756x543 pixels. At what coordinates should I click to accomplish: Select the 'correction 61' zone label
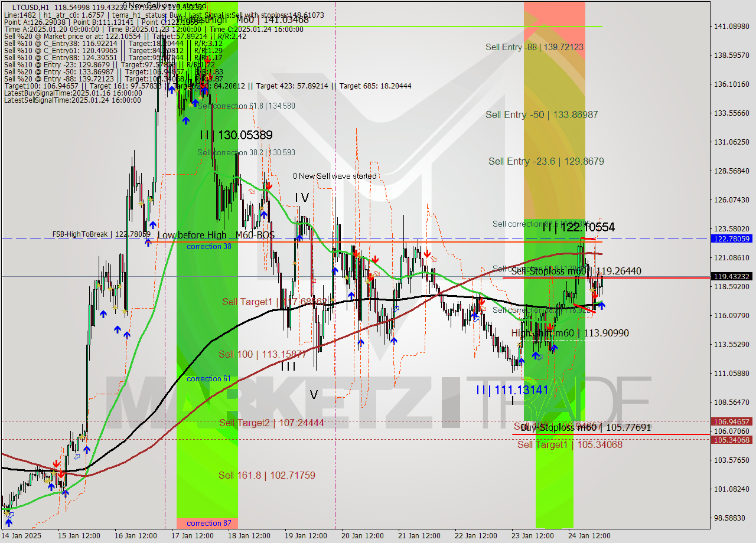pos(208,378)
